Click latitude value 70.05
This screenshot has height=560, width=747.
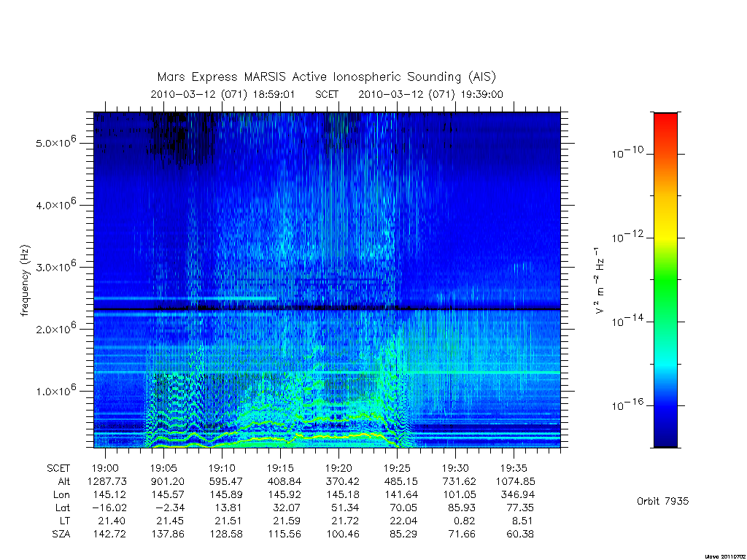point(403,507)
